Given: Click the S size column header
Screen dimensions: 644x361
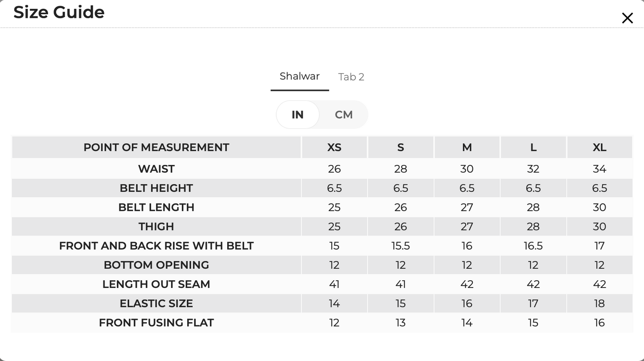Looking at the screenshot, I should click(400, 148).
